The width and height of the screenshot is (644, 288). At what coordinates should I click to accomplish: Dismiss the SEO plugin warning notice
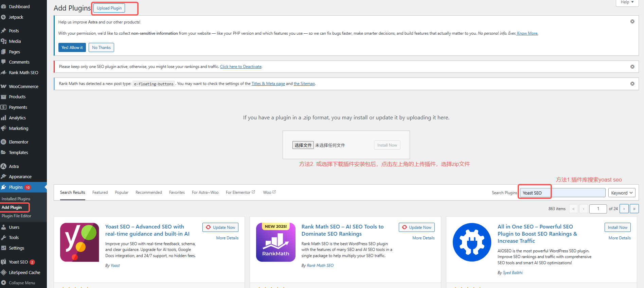click(632, 67)
